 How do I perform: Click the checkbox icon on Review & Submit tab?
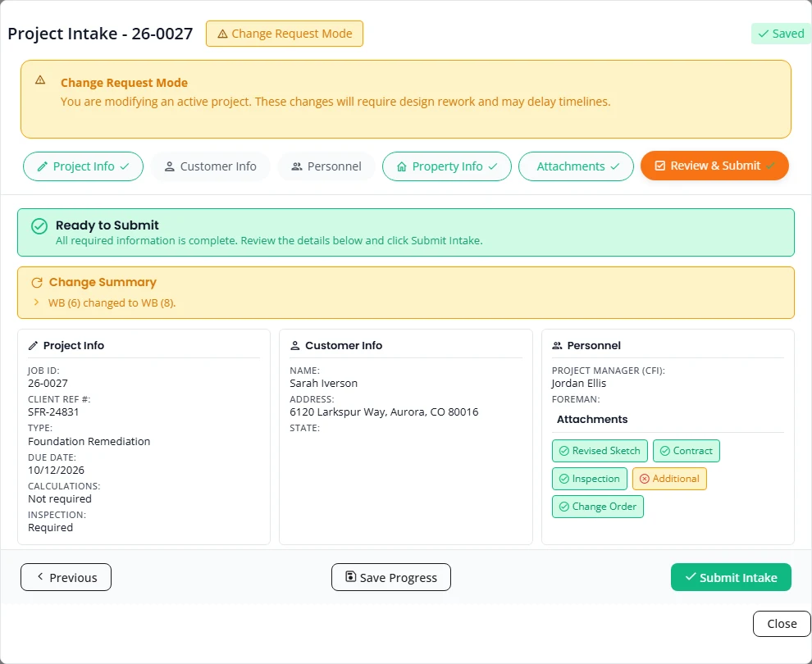[659, 166]
